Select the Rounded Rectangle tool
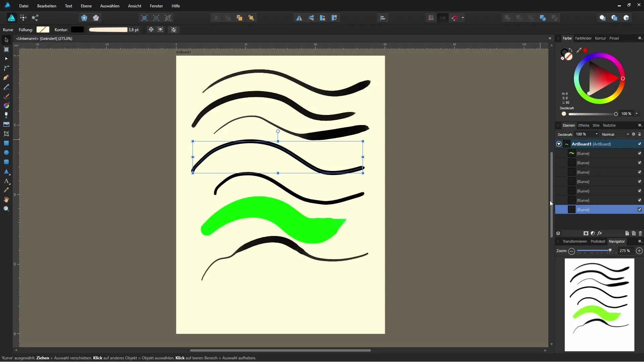 (6, 162)
